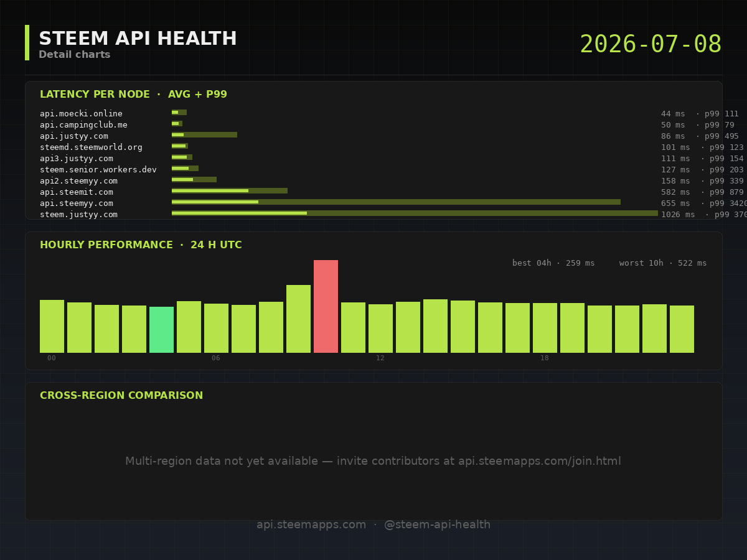The width and height of the screenshot is (747, 560).
Task: Select the '101 ms · p99 123' value
Action: coord(702,147)
